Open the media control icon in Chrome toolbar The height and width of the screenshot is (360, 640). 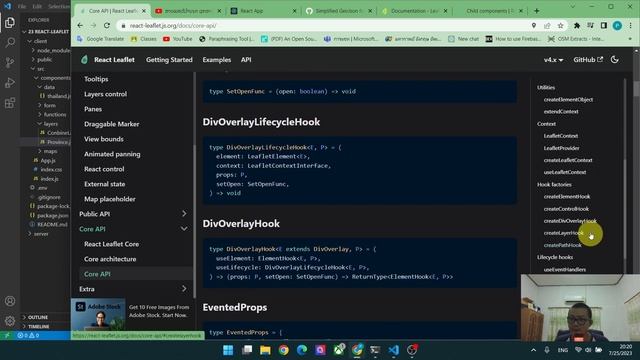click(590, 25)
